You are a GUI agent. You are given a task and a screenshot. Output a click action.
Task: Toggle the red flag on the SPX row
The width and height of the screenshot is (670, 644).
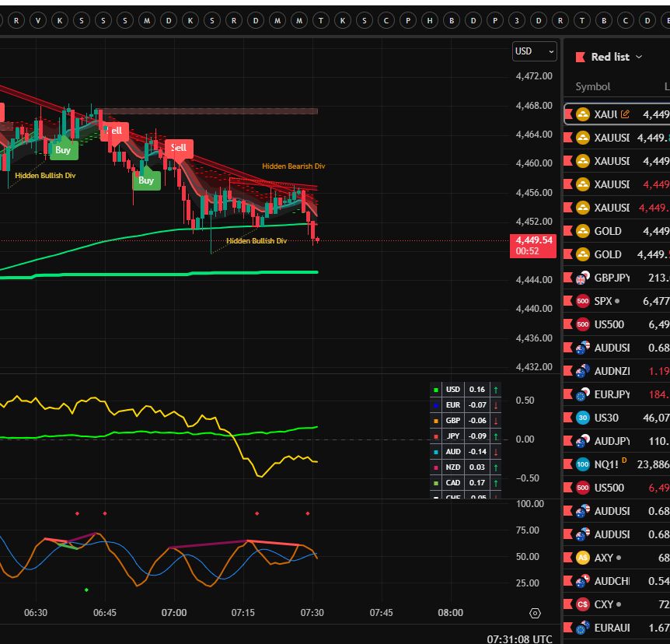tap(569, 301)
